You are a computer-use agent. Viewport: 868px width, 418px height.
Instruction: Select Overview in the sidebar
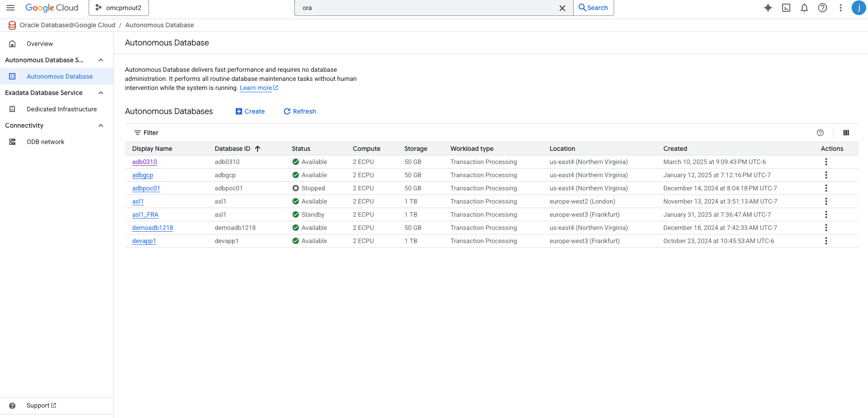coord(40,44)
